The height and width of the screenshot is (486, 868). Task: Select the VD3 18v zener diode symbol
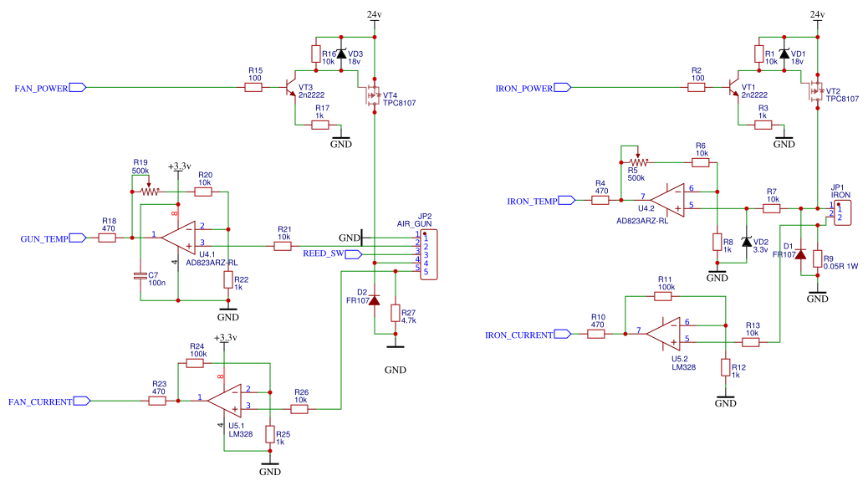click(343, 54)
